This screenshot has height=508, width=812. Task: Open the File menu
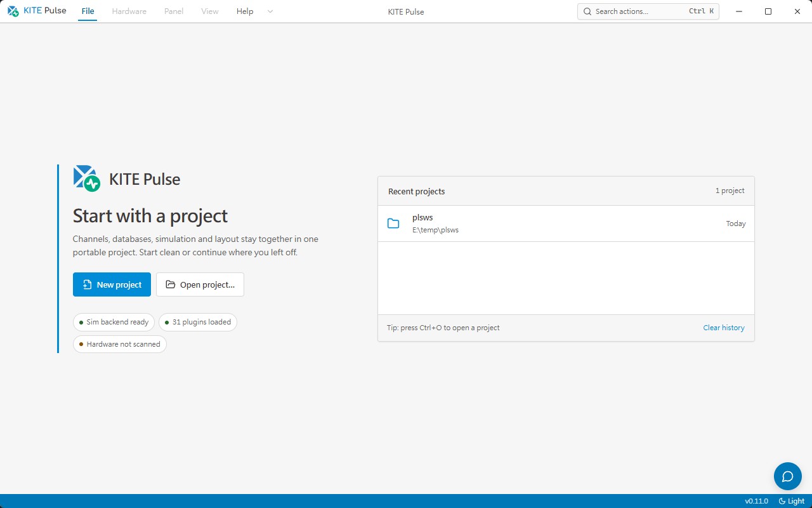tap(88, 11)
